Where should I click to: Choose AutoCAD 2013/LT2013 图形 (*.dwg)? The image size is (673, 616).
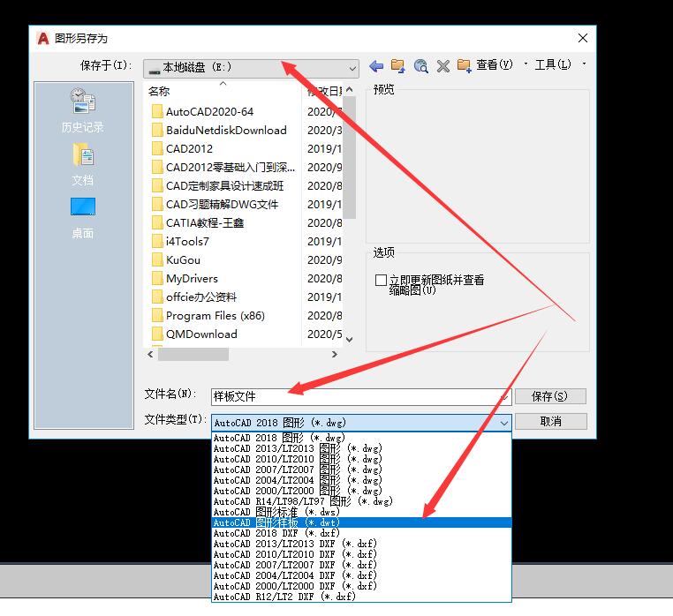click(x=361, y=448)
